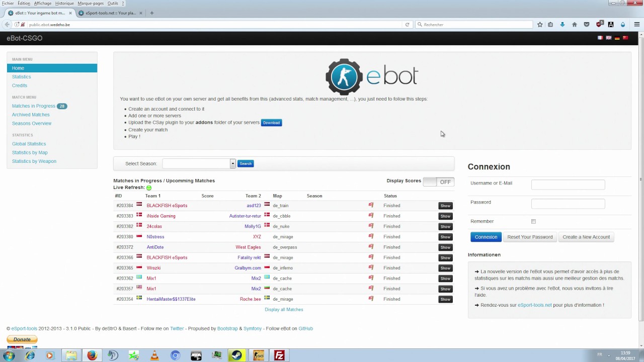Switch language with the Chinese flag
Image resolution: width=644 pixels, height=362 pixels.
click(625, 38)
